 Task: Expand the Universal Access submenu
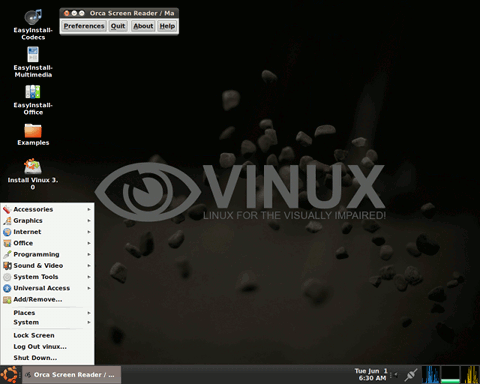tap(47, 288)
